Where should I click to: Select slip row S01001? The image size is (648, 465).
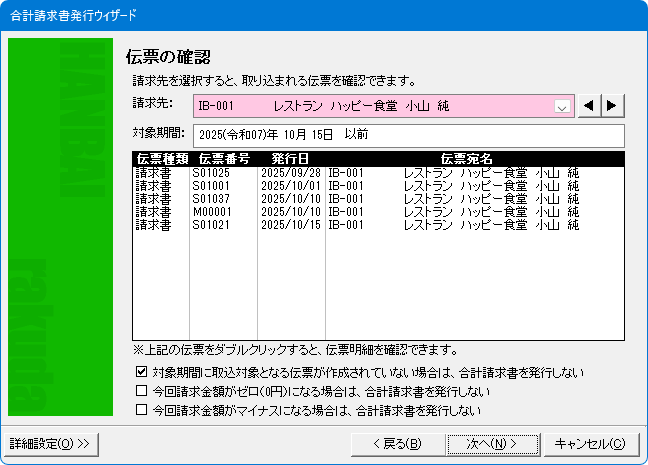point(212,185)
